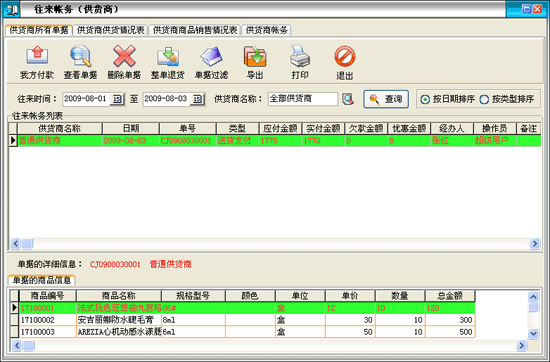Select the 按类型排序 radio button
Image resolution: width=550 pixels, height=362 pixels.
[484, 100]
